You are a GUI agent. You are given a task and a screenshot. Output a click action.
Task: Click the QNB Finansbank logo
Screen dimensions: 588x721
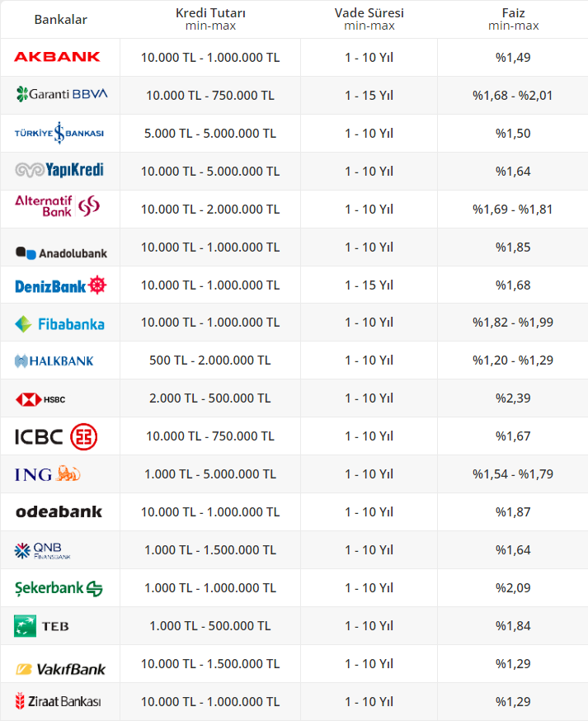coord(43,550)
